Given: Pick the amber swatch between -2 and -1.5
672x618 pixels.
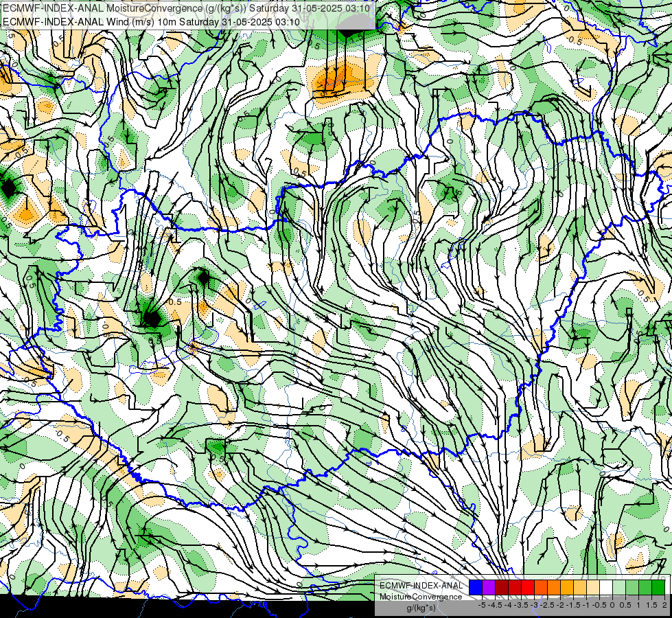Looking at the screenshot, I should coord(567,587).
